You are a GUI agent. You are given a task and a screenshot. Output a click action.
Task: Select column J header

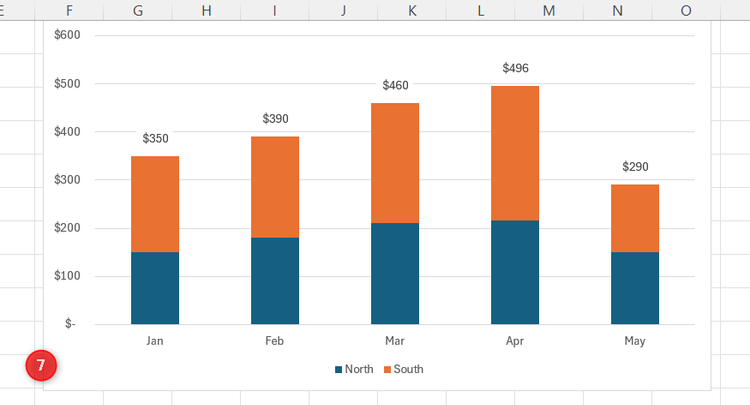[x=343, y=10]
